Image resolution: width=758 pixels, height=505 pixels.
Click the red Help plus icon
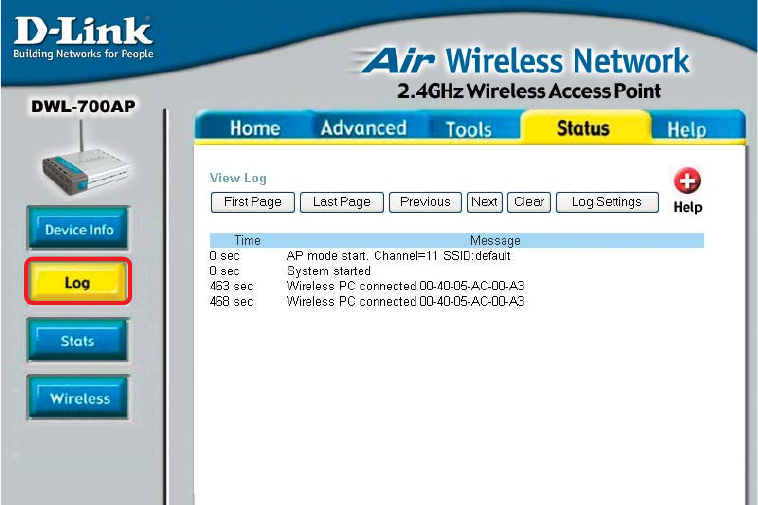click(x=687, y=181)
